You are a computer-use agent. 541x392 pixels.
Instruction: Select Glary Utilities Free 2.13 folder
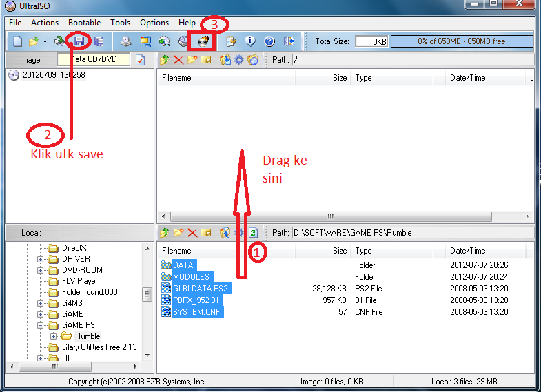[99, 347]
